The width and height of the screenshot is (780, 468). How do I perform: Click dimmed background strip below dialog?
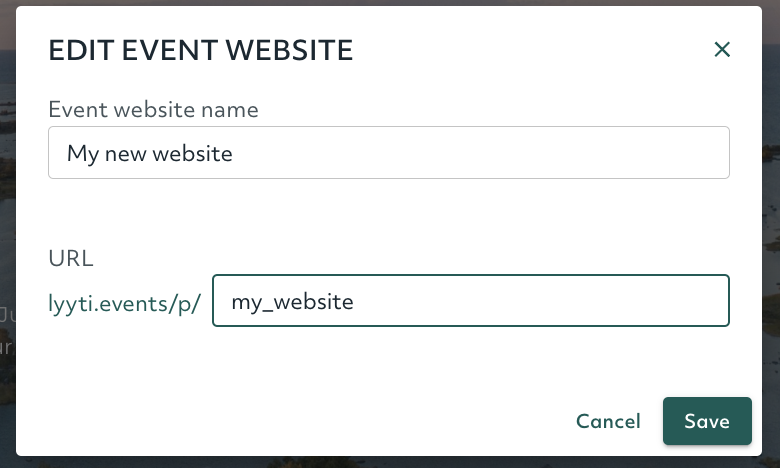pyautogui.click(x=390, y=463)
